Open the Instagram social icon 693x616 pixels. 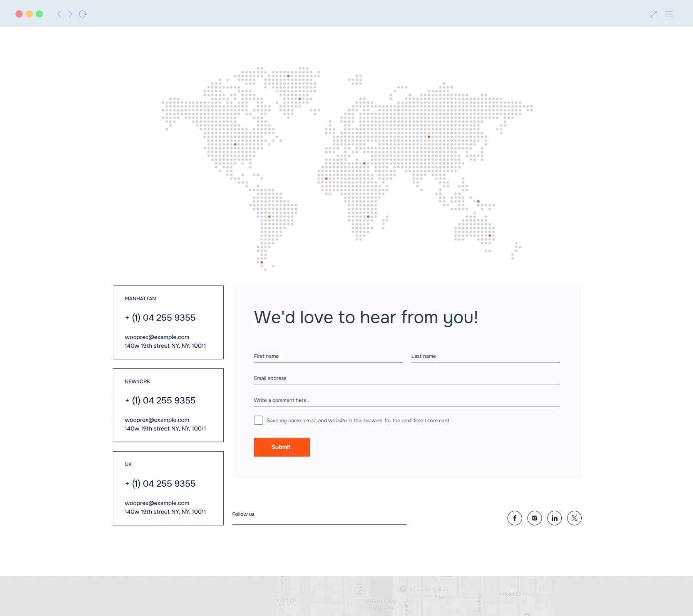[534, 518]
